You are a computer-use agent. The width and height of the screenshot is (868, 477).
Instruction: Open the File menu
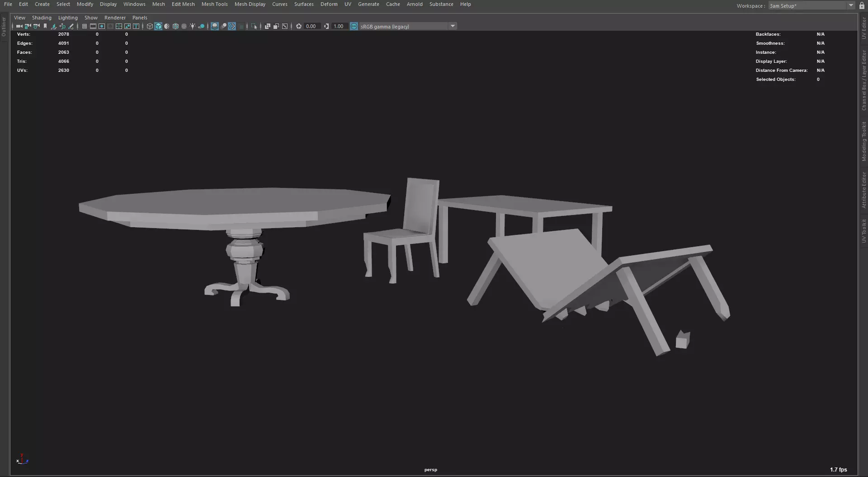8,4
